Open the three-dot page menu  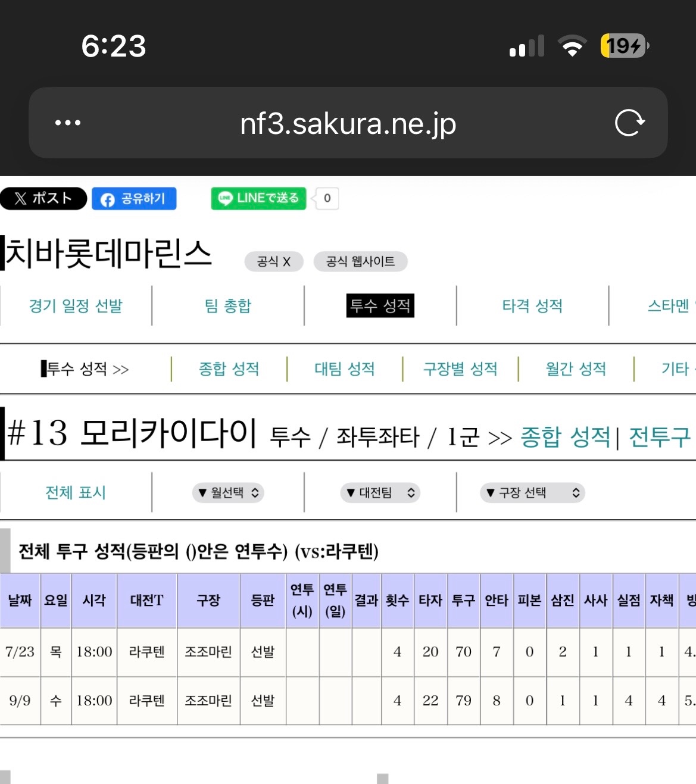pos(67,123)
